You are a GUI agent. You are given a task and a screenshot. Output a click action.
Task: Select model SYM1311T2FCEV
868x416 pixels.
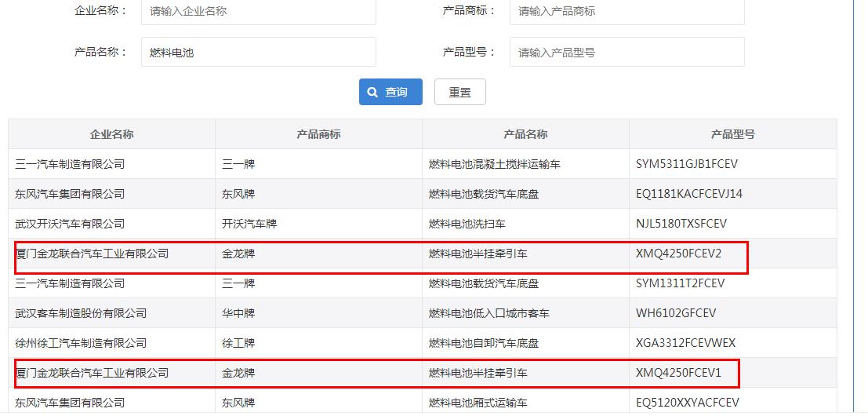733,283
